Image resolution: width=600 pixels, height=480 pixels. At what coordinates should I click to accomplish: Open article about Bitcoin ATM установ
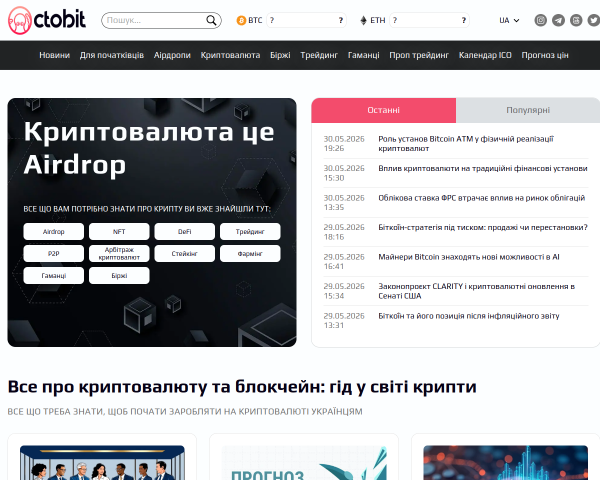[x=466, y=144]
